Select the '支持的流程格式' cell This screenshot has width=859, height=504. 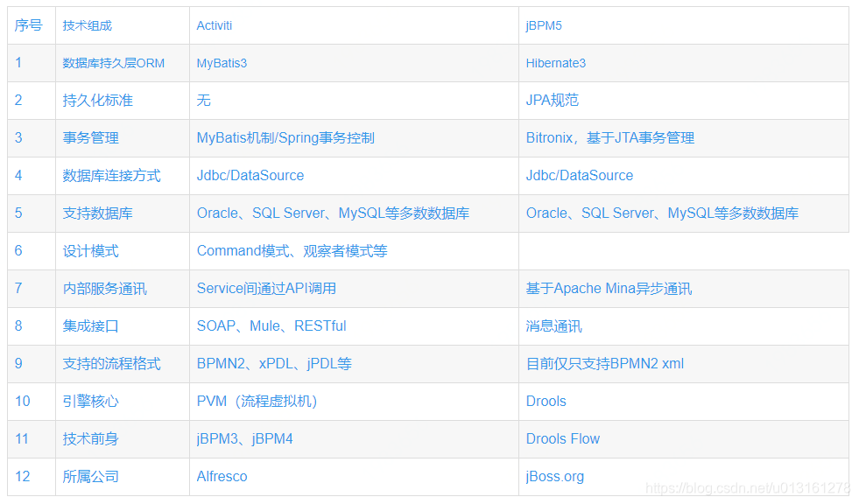tap(123, 364)
